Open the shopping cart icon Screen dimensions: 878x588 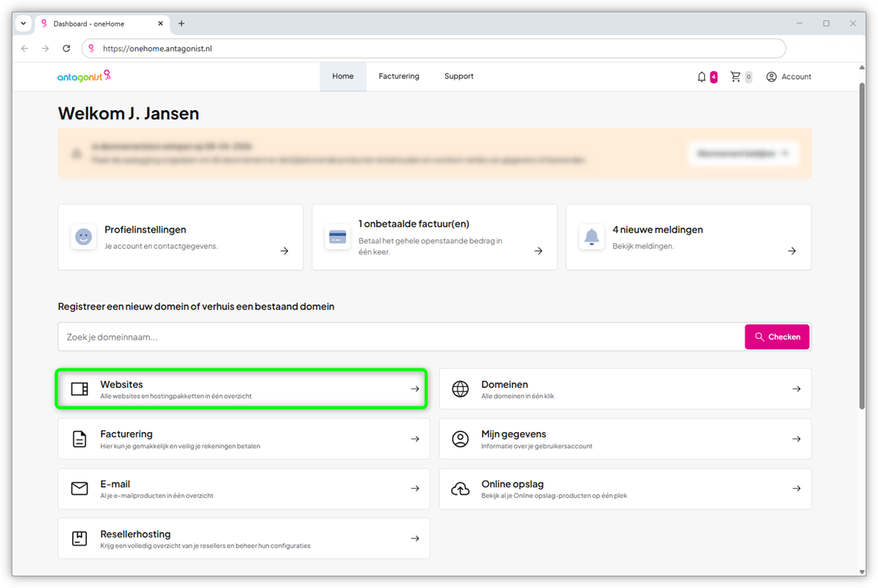(735, 77)
